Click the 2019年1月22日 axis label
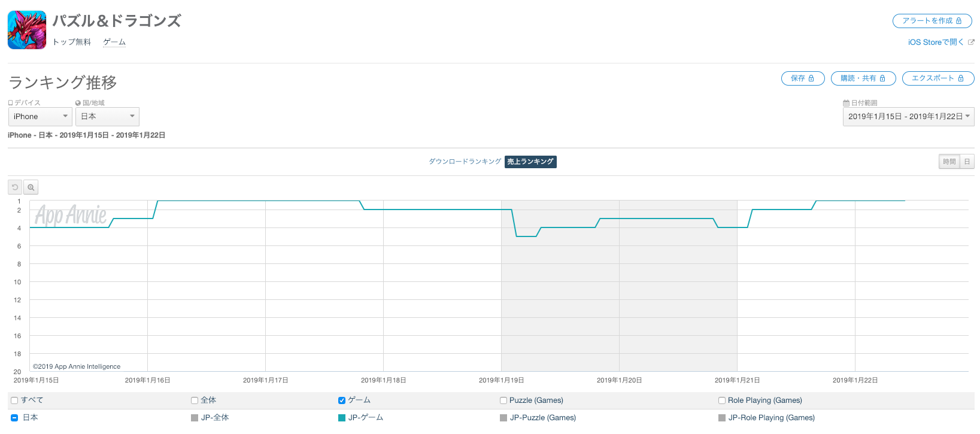Image resolution: width=980 pixels, height=434 pixels. tap(855, 380)
